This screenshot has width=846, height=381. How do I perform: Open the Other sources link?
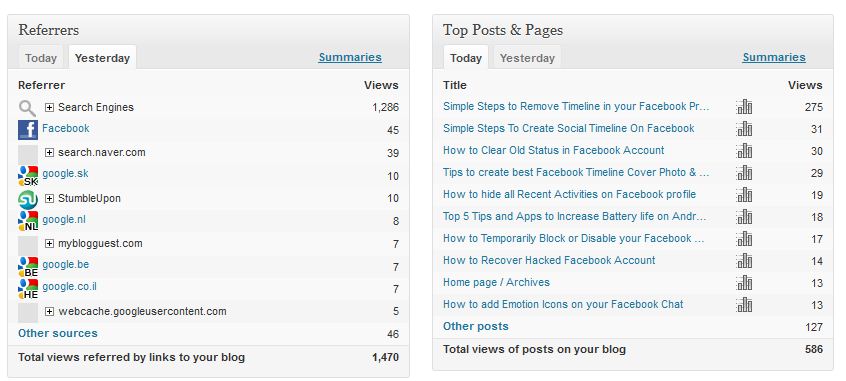coord(58,333)
